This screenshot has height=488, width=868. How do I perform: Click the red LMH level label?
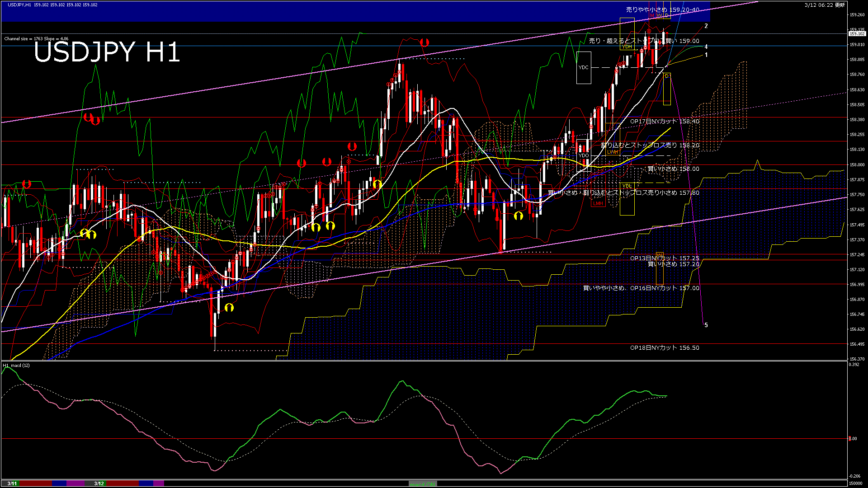(598, 203)
